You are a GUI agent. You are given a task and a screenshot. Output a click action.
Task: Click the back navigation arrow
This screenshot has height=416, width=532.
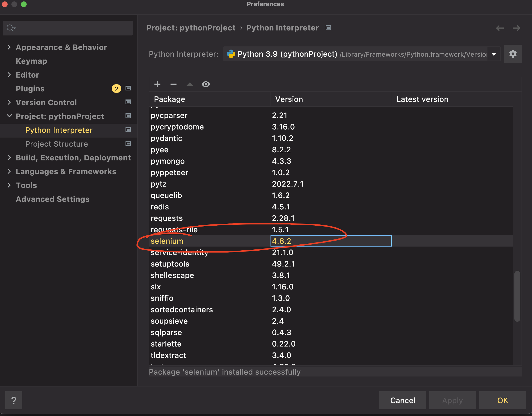tap(500, 28)
